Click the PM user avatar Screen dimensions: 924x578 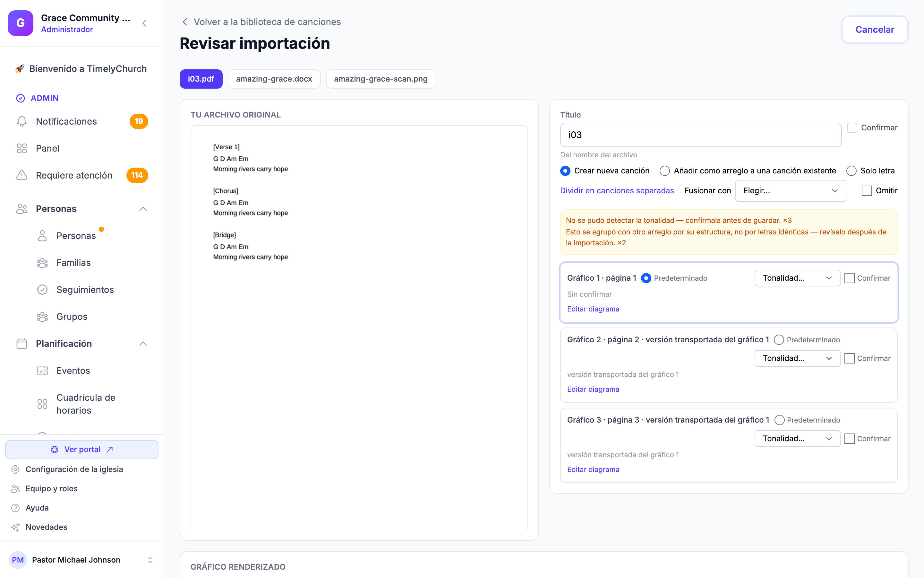pos(18,560)
